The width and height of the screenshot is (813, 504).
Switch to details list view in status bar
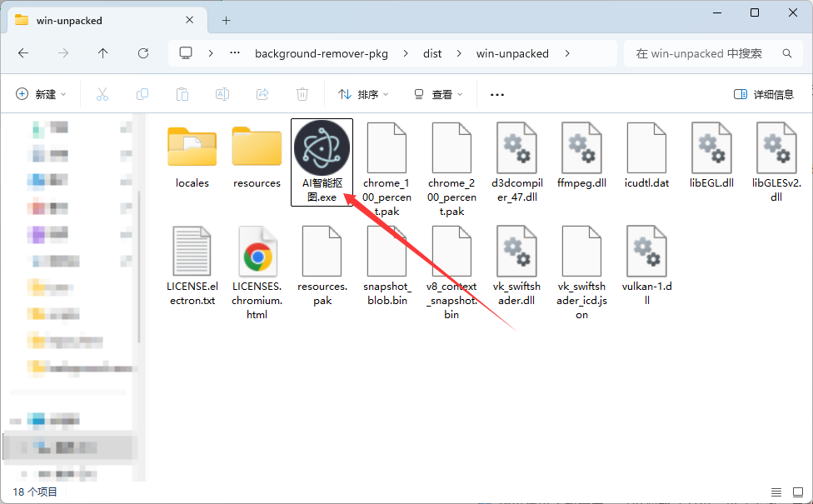pyautogui.click(x=776, y=492)
